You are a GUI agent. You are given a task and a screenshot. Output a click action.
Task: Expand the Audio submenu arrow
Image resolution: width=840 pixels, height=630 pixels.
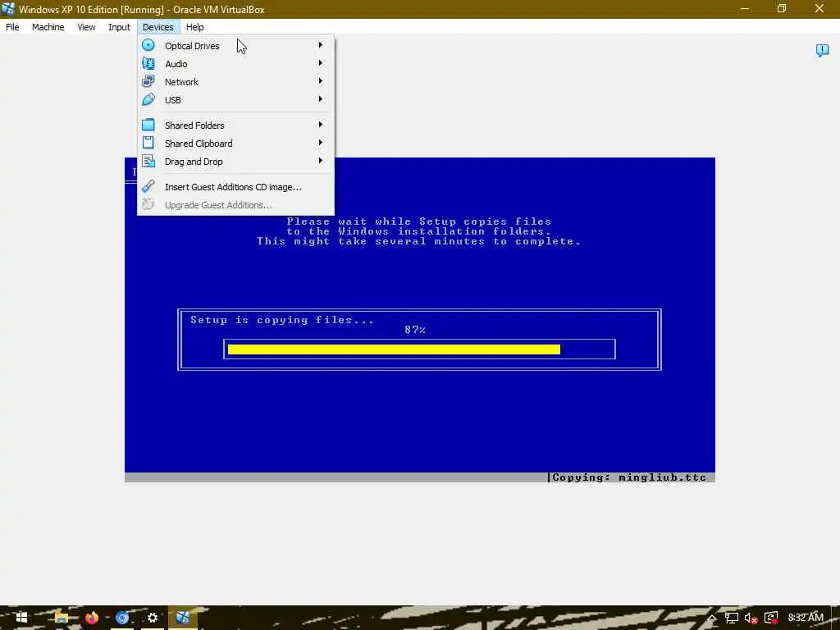click(321, 63)
